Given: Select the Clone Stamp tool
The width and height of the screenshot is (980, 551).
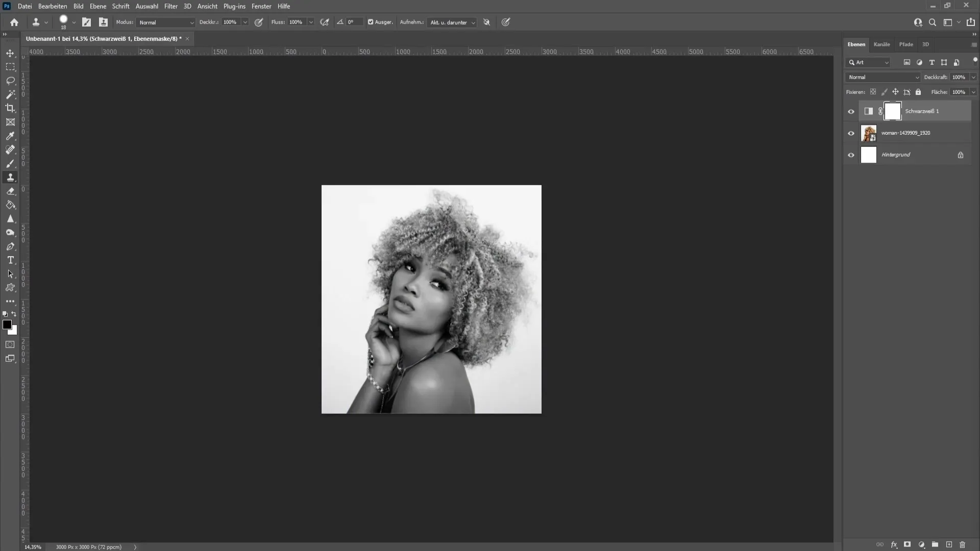Looking at the screenshot, I should [x=10, y=177].
